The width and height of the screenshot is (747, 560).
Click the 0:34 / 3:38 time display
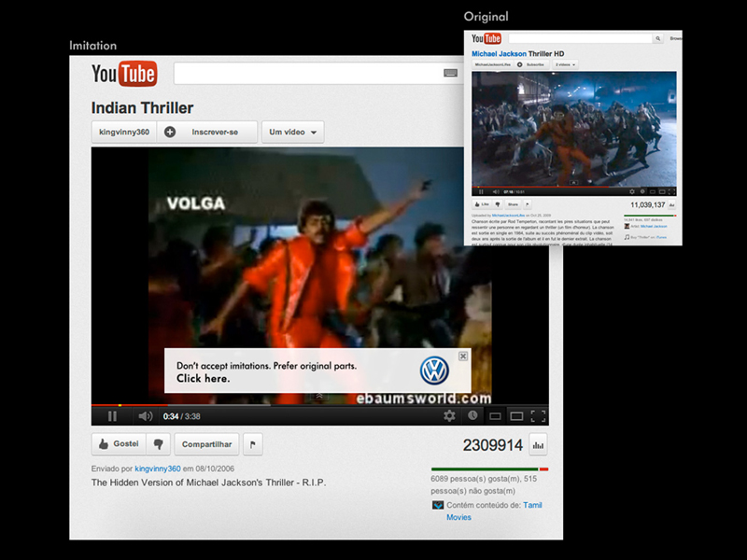click(x=181, y=416)
